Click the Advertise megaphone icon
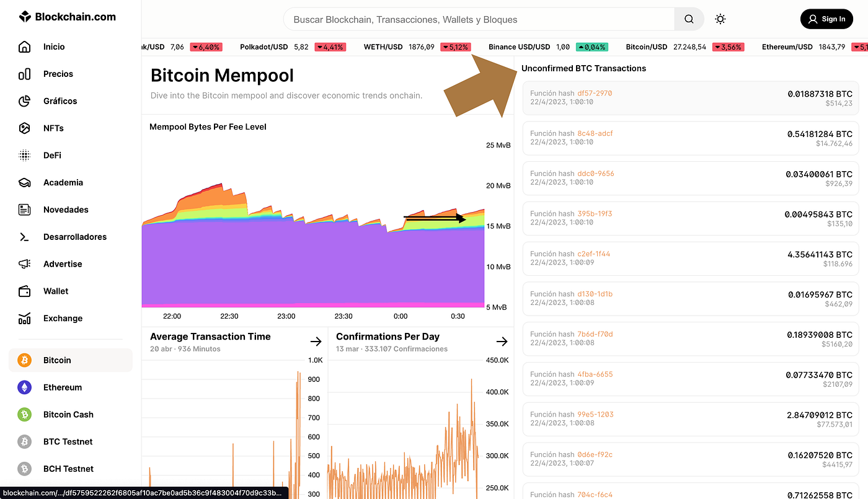The width and height of the screenshot is (868, 499). (x=24, y=264)
